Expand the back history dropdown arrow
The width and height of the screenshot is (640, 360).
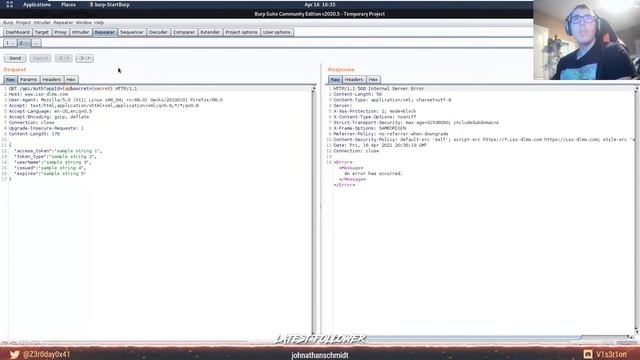tap(69, 58)
